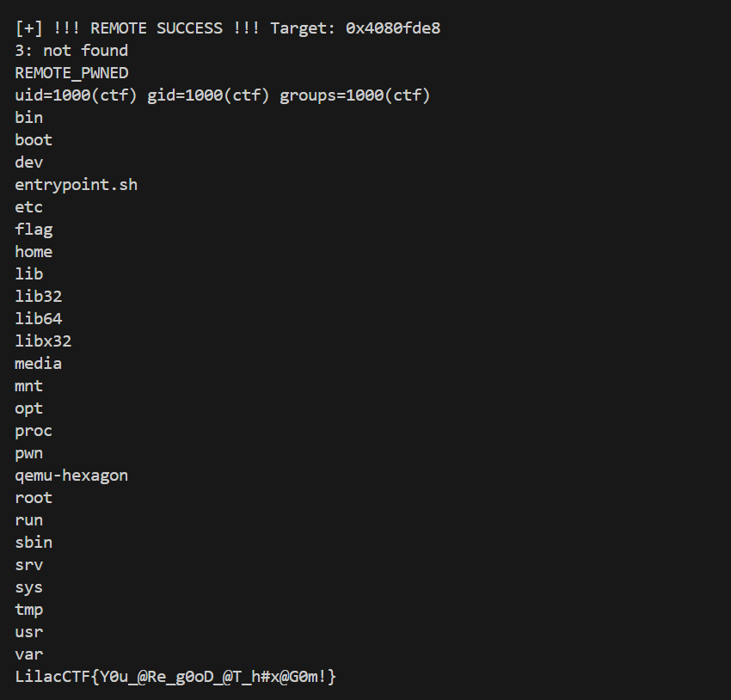Click the '3: not found' line
The image size is (731, 700).
click(x=71, y=51)
